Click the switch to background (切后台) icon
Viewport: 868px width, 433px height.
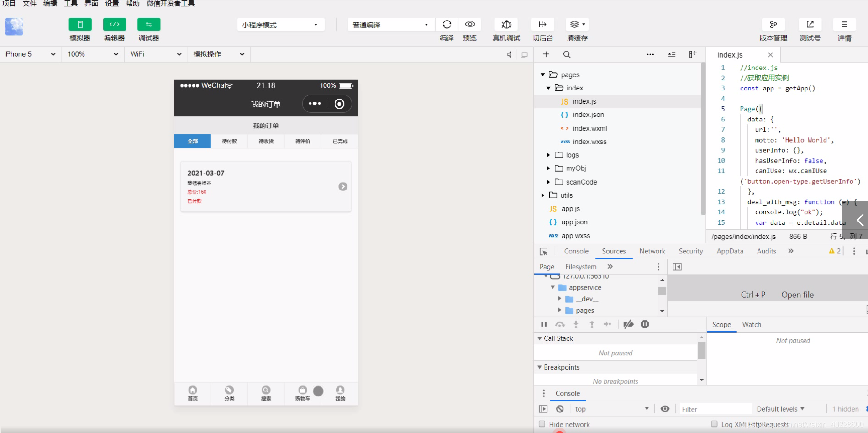point(542,25)
